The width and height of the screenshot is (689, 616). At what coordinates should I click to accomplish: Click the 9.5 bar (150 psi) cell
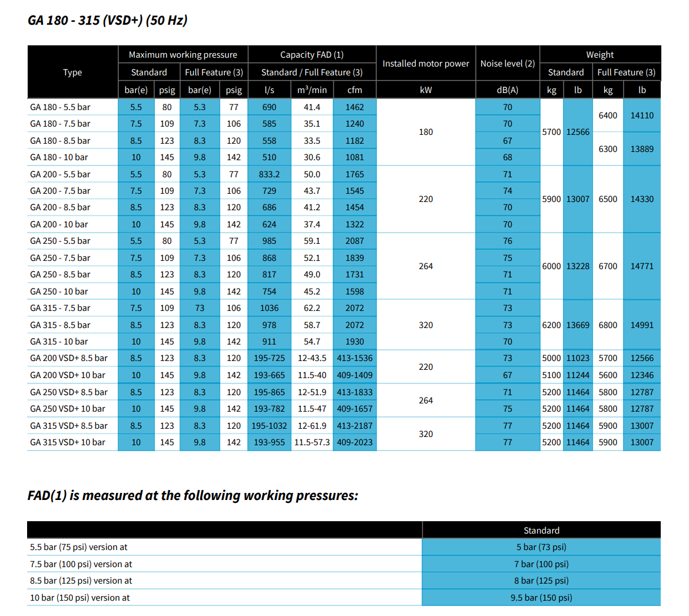[541, 598]
